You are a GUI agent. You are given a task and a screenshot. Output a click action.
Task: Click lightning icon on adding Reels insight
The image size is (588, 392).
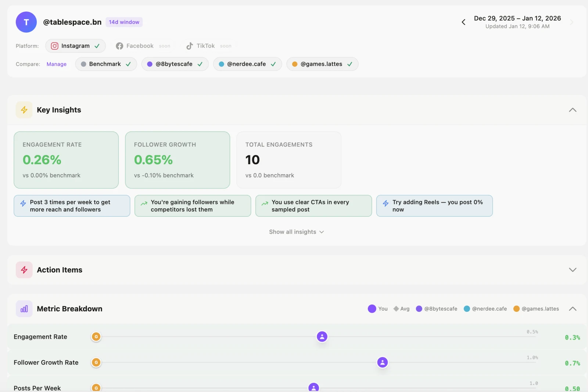tap(386, 203)
